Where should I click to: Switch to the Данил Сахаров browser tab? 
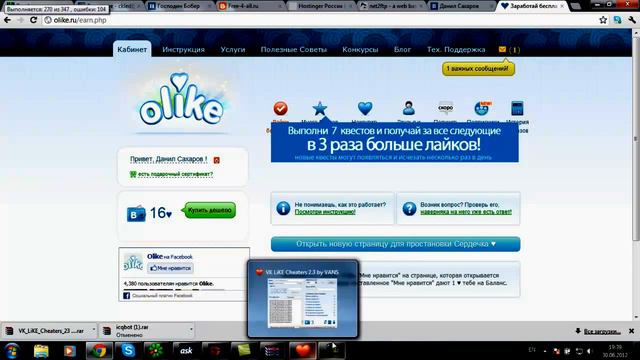(462, 6)
